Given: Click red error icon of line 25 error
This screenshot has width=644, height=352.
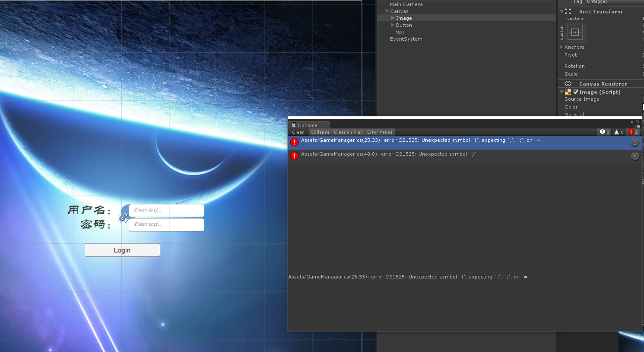Looking at the screenshot, I should [x=295, y=142].
